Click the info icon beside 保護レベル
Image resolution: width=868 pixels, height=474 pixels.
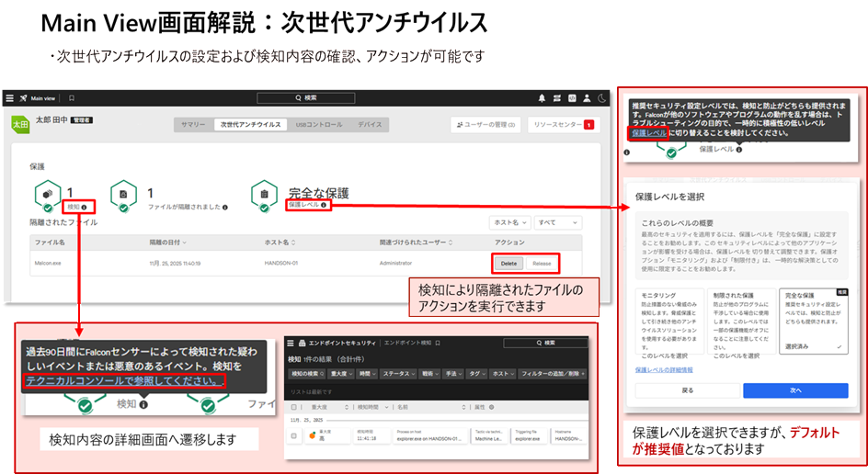[x=323, y=206]
